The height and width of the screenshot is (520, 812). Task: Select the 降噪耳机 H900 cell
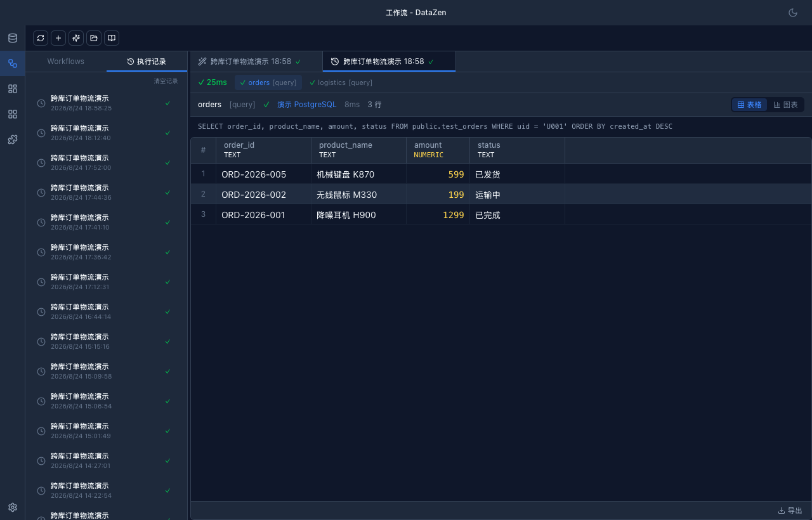[x=358, y=214]
